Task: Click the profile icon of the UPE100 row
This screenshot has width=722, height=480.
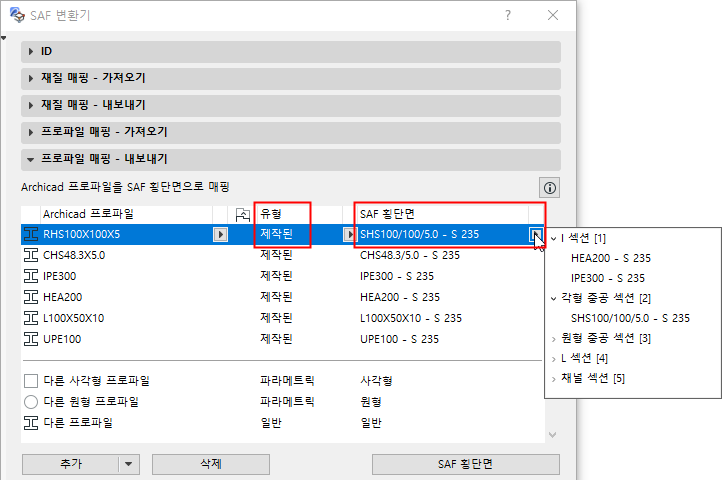Action: [x=31, y=339]
